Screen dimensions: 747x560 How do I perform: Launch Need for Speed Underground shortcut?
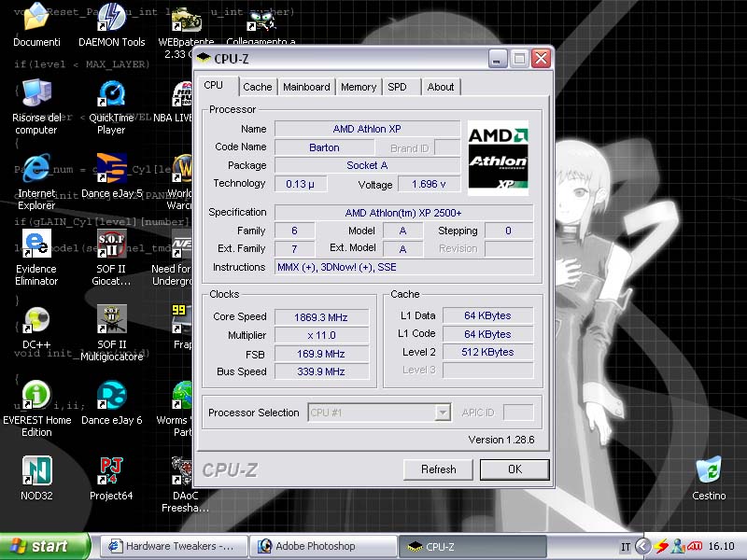coord(182,244)
